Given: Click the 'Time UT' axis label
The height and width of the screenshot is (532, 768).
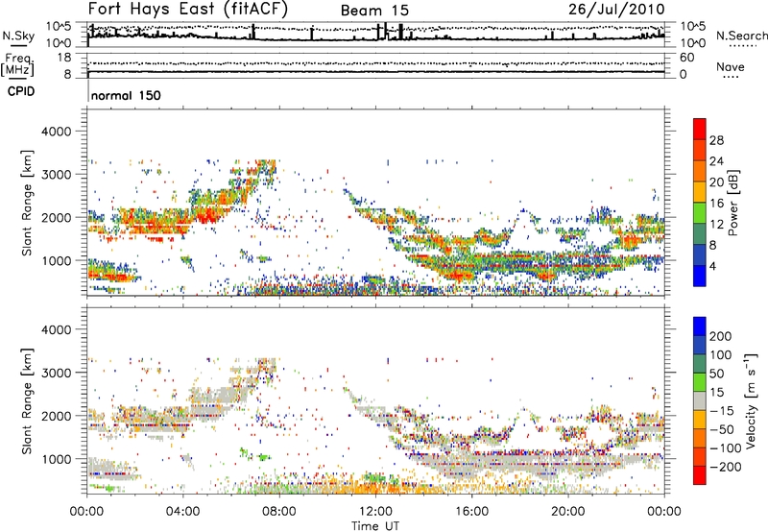Looking at the screenshot, I should click(375, 526).
